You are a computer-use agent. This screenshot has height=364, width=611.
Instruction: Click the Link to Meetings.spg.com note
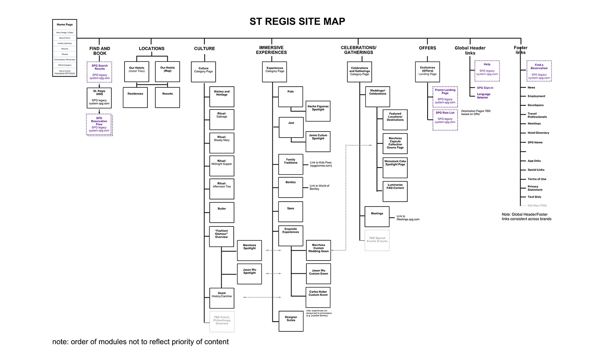pyautogui.click(x=408, y=218)
